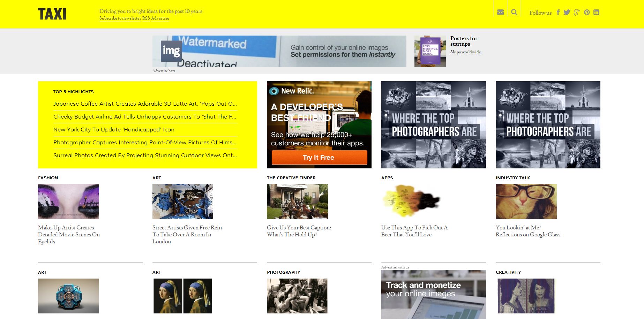Viewport: 644px width, 319px height.
Task: Open the envelope email icon in header
Action: pyautogui.click(x=500, y=12)
